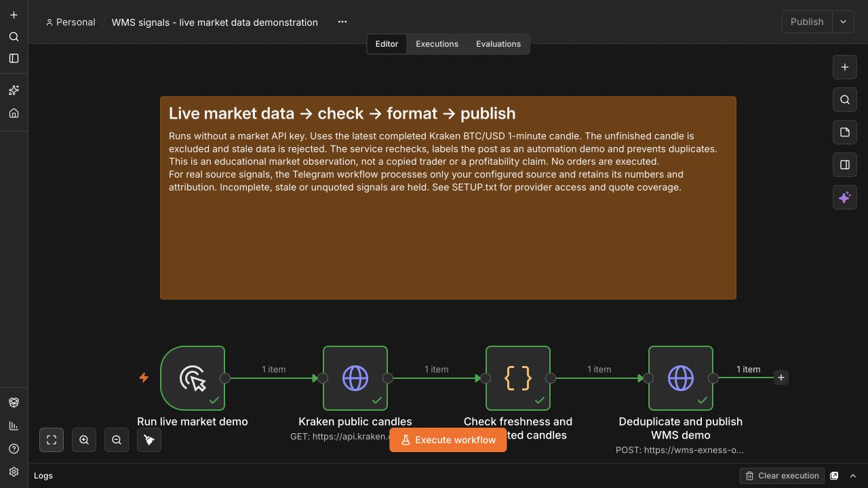Open the settings gear icon

14,472
